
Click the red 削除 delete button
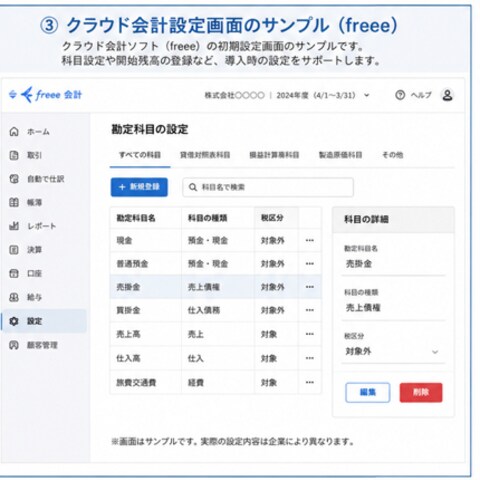click(x=421, y=392)
